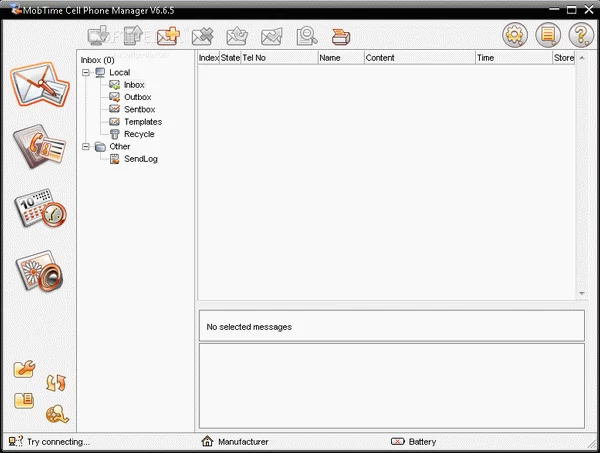Click the download from phone toolbar icon
600x453 pixels.
tap(98, 36)
